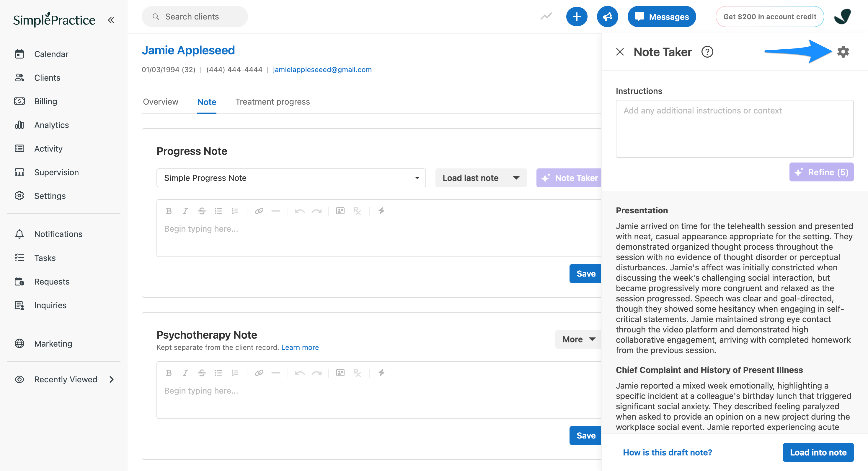Click the lightning bolt in Psychotherapy Note toolbar
Image resolution: width=868 pixels, height=471 pixels.
click(x=381, y=373)
